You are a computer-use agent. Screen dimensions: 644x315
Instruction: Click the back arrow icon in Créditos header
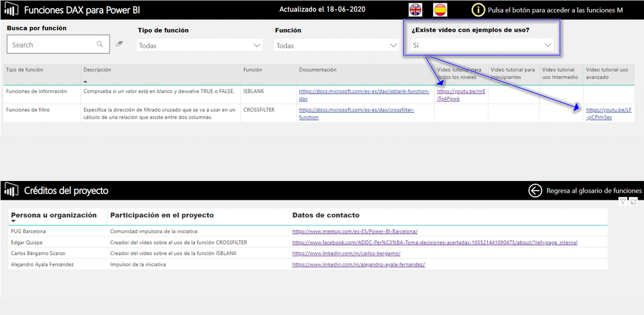[535, 191]
